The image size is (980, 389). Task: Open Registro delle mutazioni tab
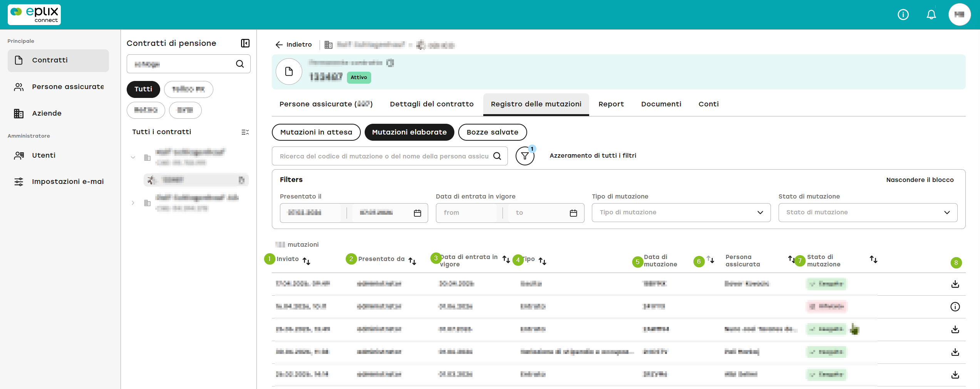point(536,104)
